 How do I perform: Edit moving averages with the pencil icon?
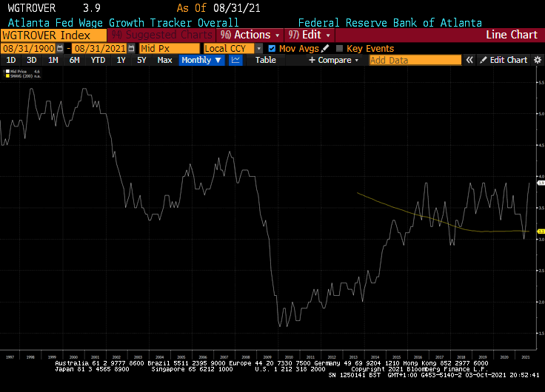(325, 48)
